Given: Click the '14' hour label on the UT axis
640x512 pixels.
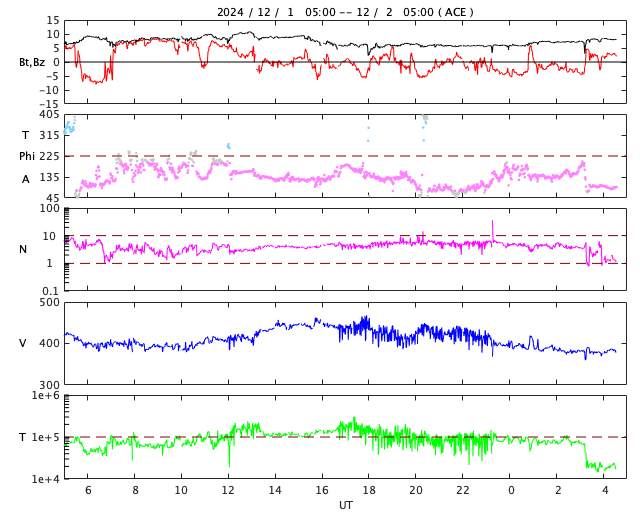Looking at the screenshot, I should click(275, 490).
